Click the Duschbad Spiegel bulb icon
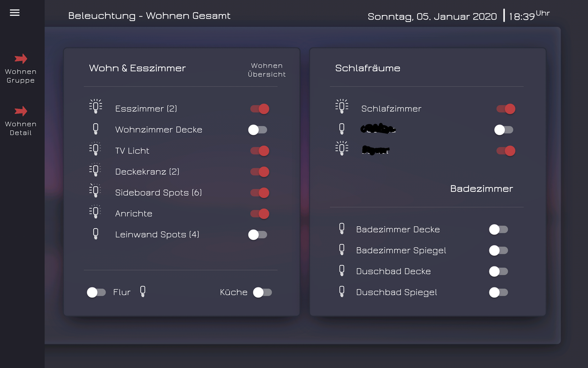Viewport: 588px width, 368px height. click(342, 292)
